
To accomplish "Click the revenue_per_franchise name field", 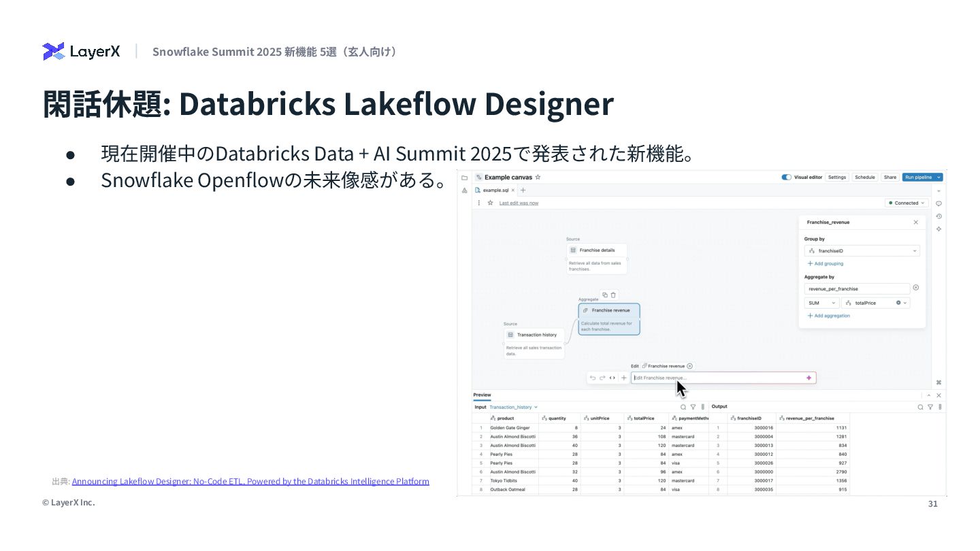I will (x=857, y=288).
